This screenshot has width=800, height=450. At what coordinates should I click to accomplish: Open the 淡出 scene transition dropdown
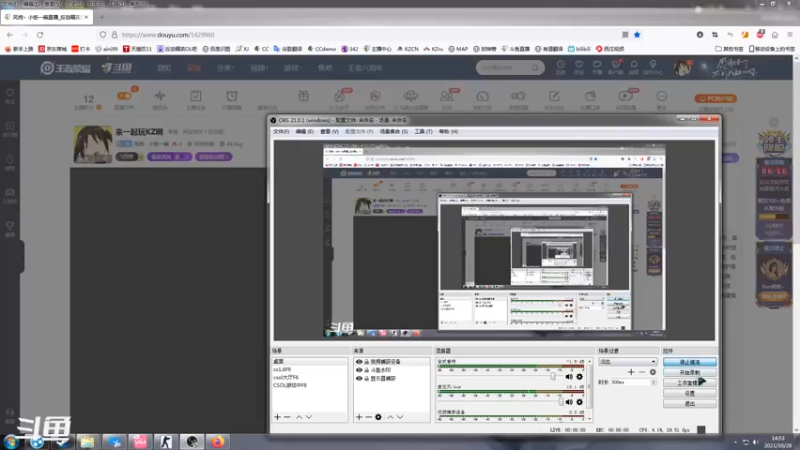628,362
